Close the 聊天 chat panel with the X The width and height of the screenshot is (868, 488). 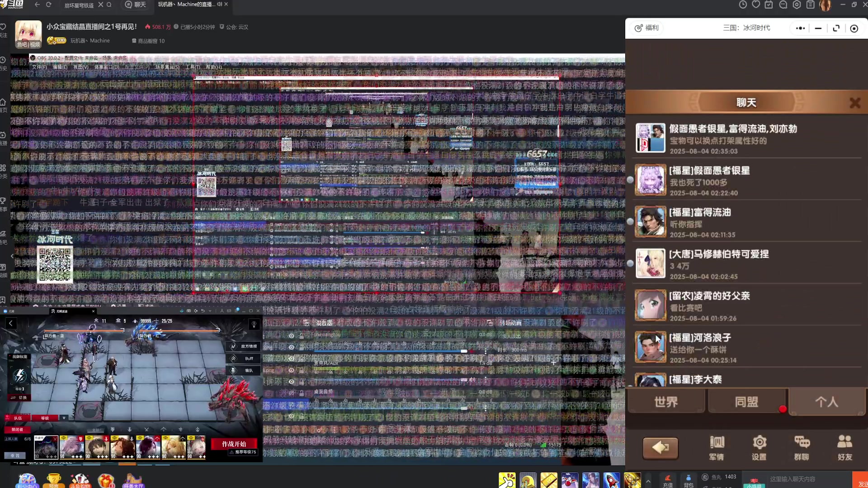(854, 103)
